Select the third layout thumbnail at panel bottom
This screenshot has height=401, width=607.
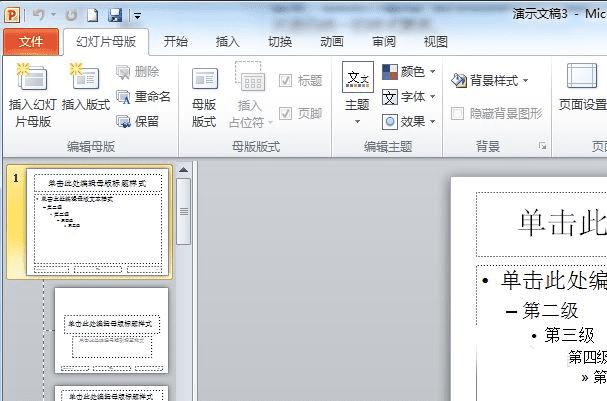click(x=111, y=393)
